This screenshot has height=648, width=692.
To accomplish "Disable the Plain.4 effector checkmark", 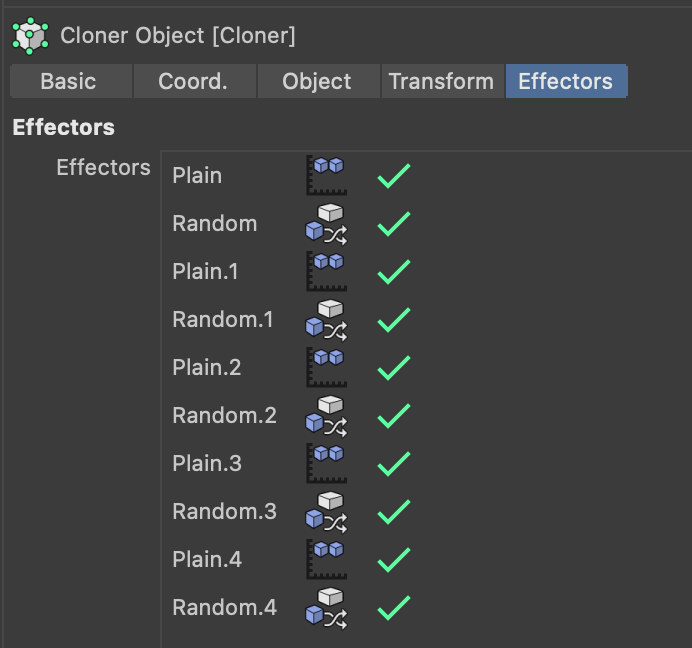I will tap(394, 559).
